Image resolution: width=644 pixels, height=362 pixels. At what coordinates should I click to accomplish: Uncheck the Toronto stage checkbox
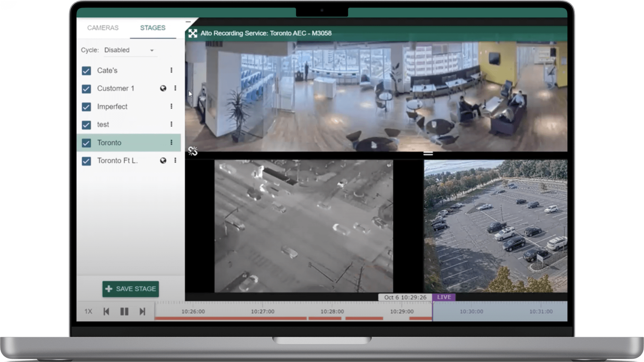point(86,143)
